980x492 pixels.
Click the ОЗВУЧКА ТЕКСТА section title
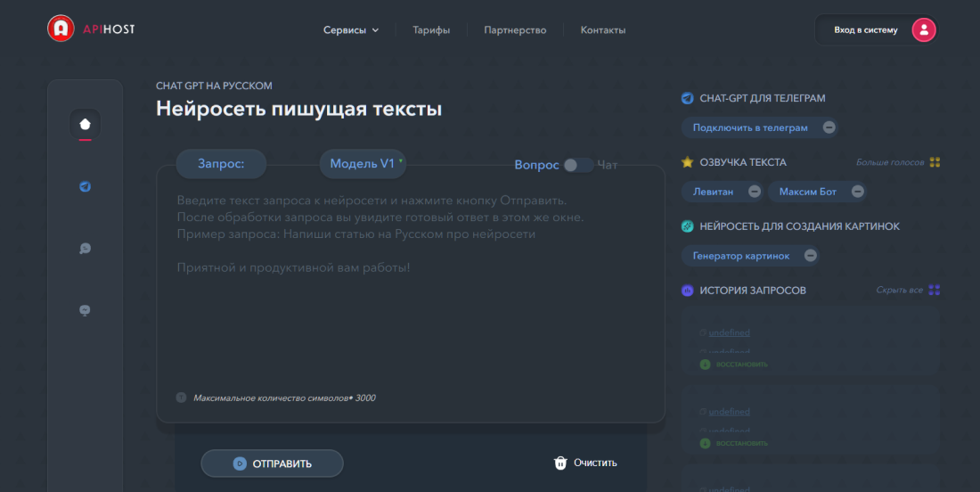coord(742,162)
